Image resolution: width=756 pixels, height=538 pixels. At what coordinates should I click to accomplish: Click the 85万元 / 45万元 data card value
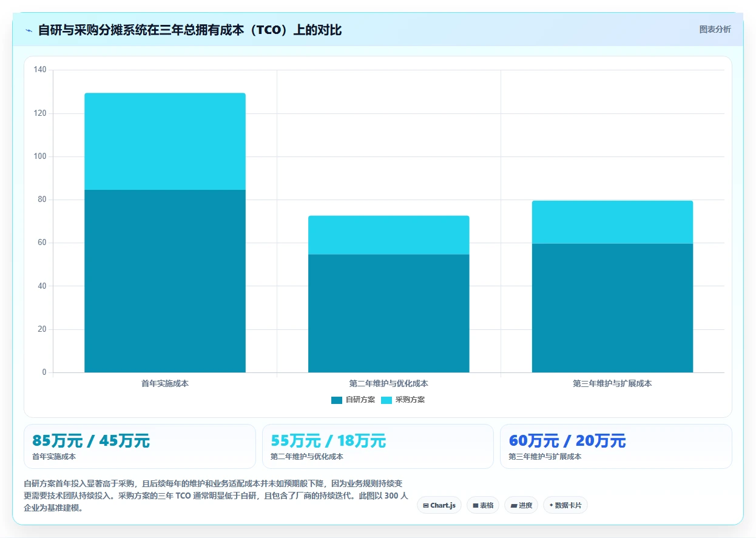pyautogui.click(x=91, y=441)
